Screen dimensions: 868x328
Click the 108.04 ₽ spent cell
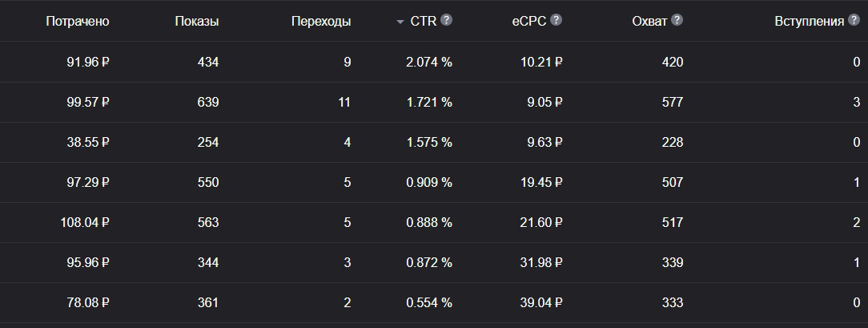point(85,222)
